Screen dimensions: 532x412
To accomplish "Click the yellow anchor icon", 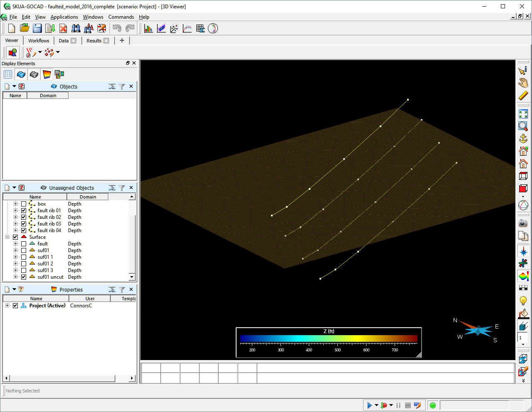I will click(x=523, y=139).
